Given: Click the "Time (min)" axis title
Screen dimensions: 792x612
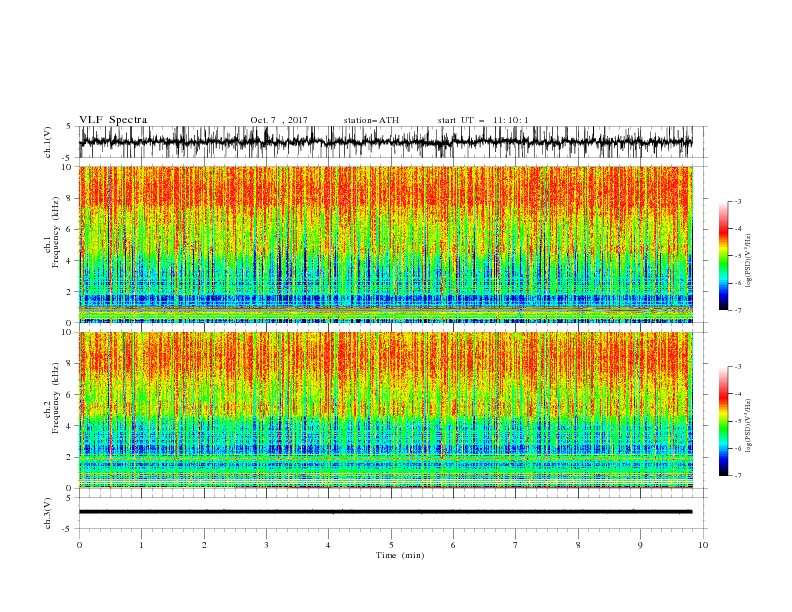Looking at the screenshot, I should click(x=400, y=555).
